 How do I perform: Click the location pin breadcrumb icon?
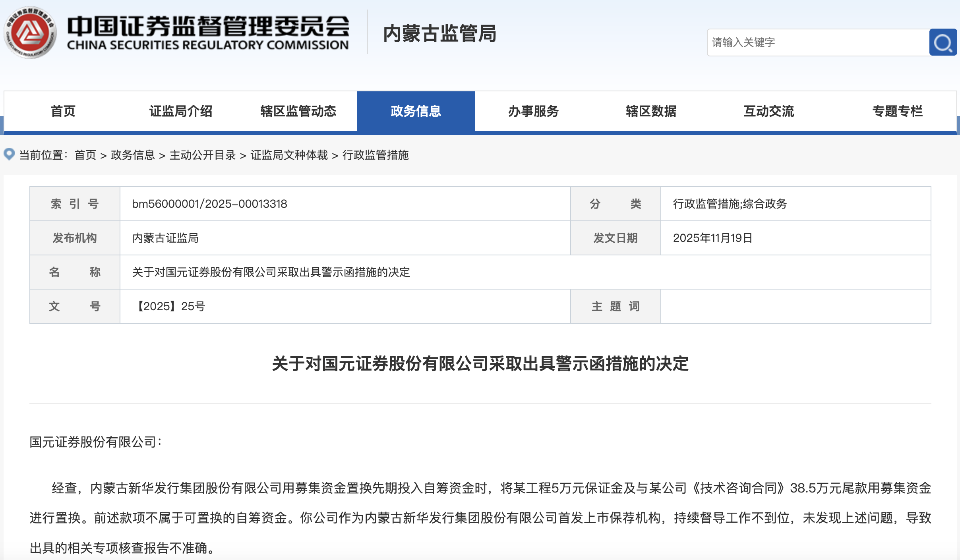coord(9,154)
